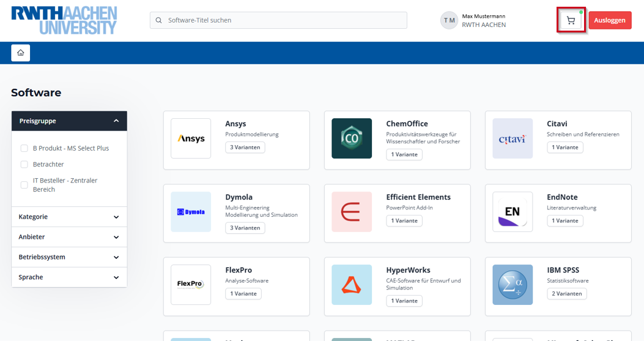The width and height of the screenshot is (644, 341).
Task: Open the Ansys product logo
Action: 191,138
